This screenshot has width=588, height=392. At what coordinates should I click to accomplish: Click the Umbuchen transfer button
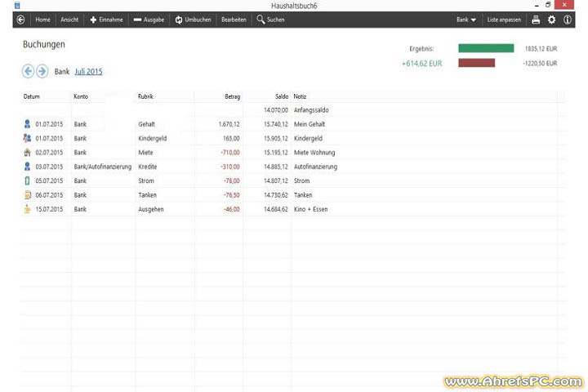(x=193, y=20)
